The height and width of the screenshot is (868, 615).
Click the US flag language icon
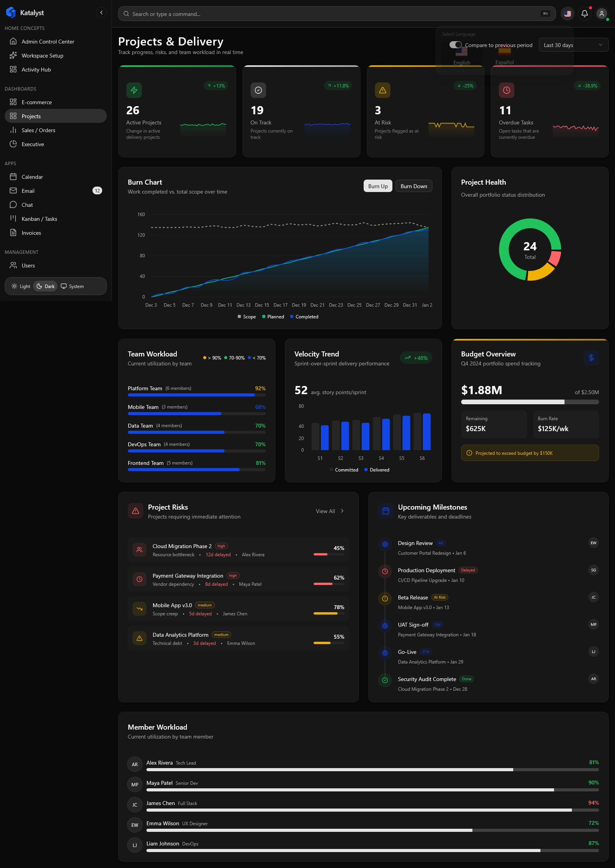(x=567, y=14)
